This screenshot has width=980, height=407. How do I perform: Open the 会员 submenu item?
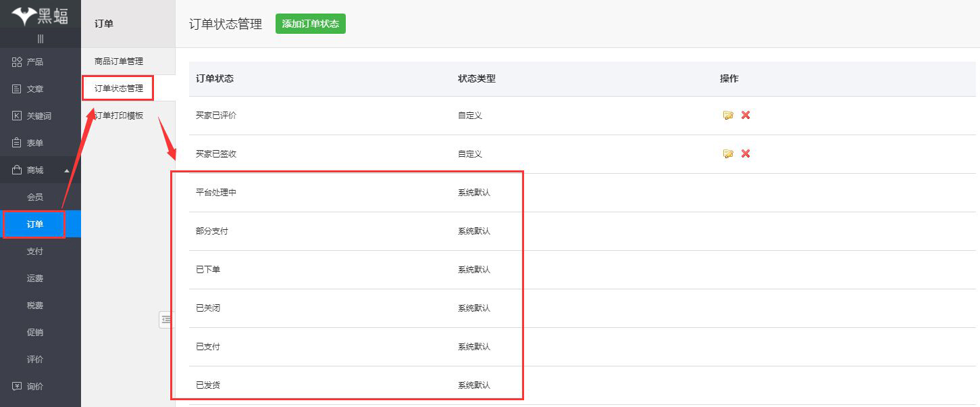35,197
